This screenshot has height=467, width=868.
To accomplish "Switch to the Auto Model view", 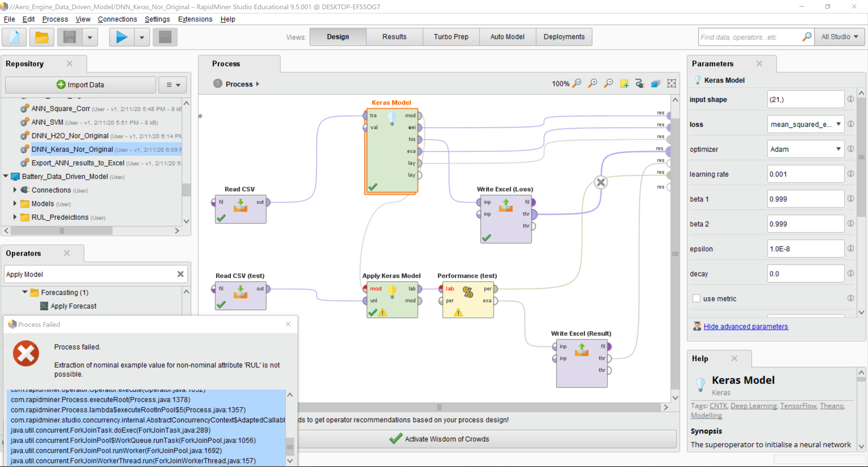I will click(507, 37).
